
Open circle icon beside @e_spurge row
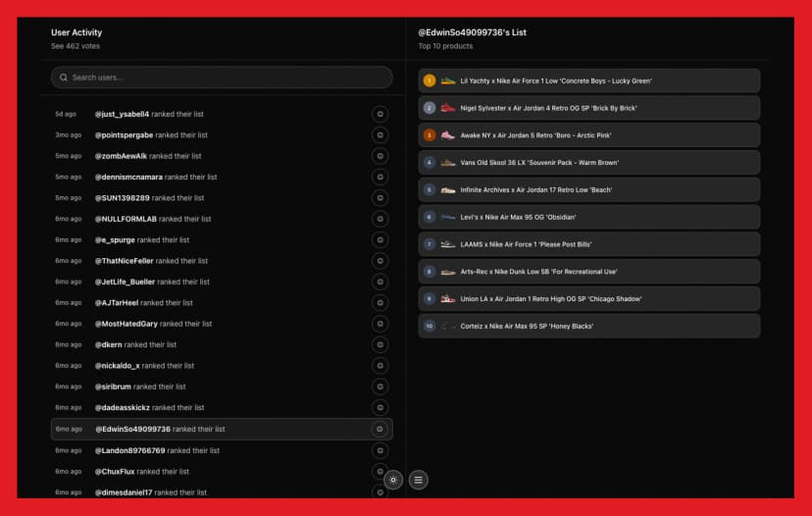pos(380,240)
